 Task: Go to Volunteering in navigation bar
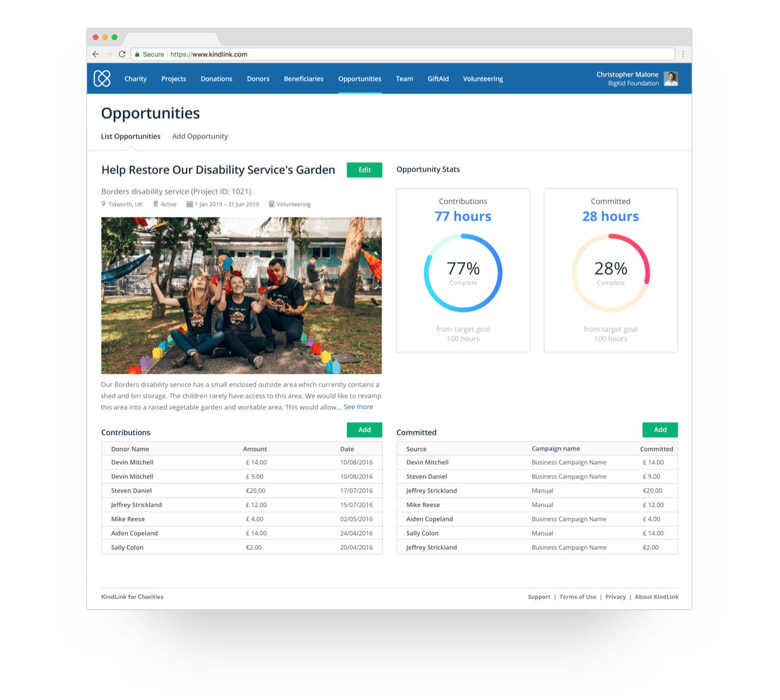(x=483, y=79)
